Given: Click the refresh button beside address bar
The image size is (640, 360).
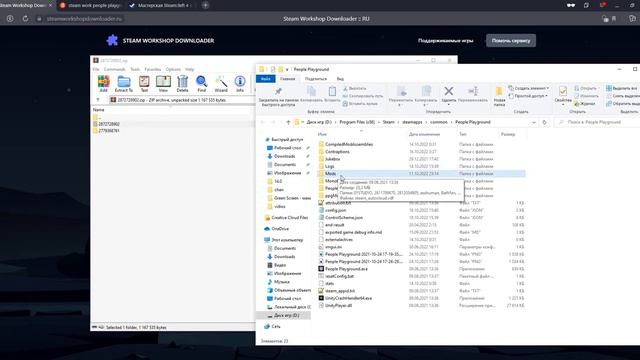Looking at the screenshot, I should coord(544,122).
